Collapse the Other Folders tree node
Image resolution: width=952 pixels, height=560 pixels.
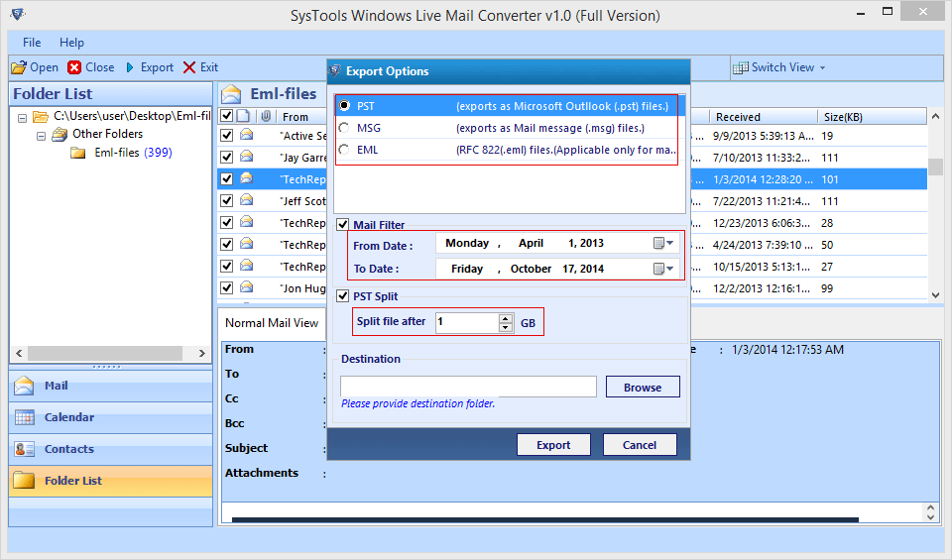pyautogui.click(x=42, y=136)
